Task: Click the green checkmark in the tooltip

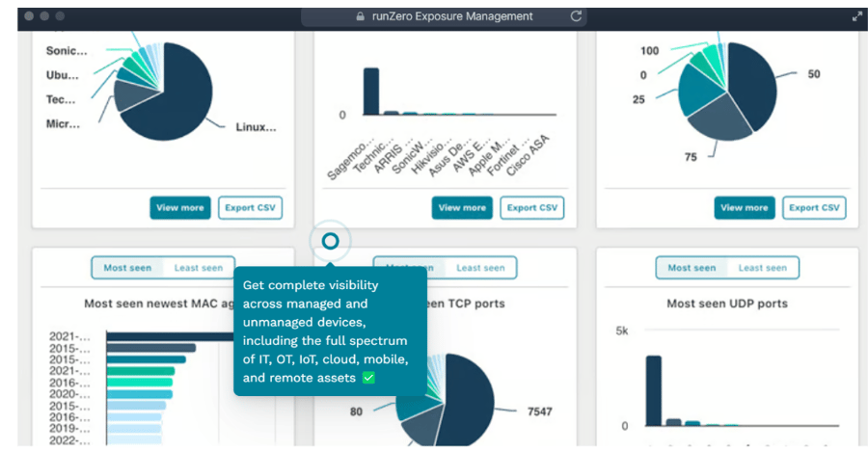Action: click(368, 378)
